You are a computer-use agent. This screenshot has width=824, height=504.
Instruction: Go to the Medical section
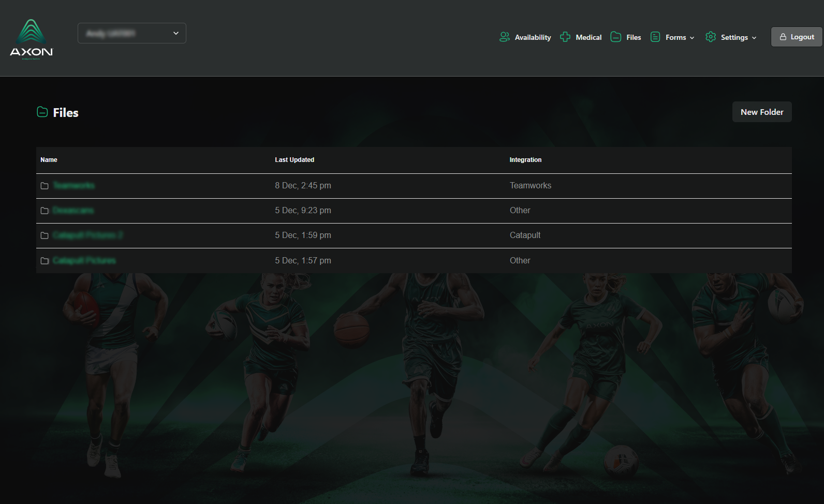tap(588, 37)
